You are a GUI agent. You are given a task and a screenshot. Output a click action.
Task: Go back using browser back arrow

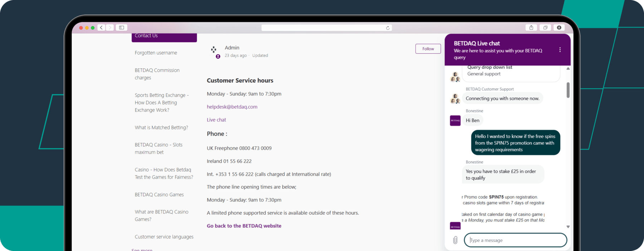101,28
